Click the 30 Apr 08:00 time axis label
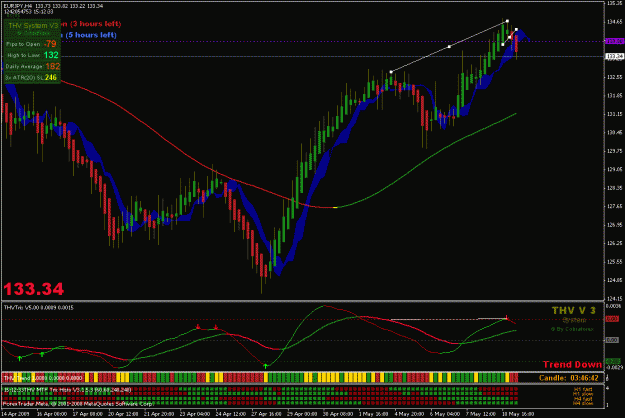625x418 pixels. [x=338, y=414]
